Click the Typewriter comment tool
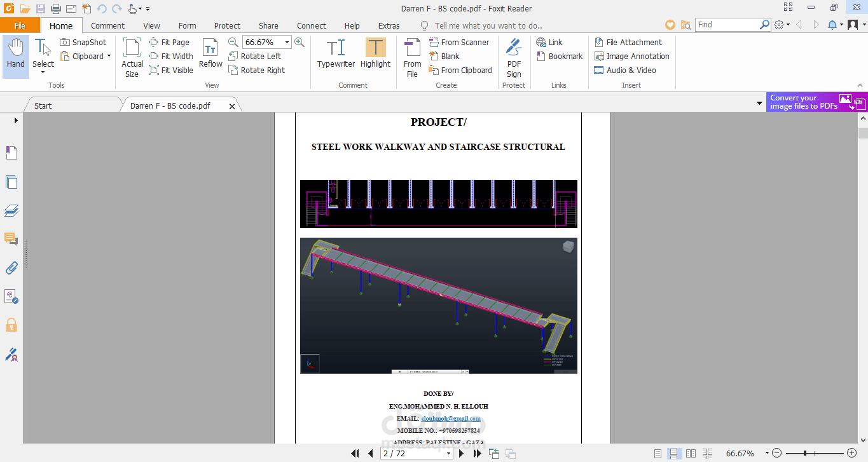This screenshot has height=462, width=868. click(336, 55)
